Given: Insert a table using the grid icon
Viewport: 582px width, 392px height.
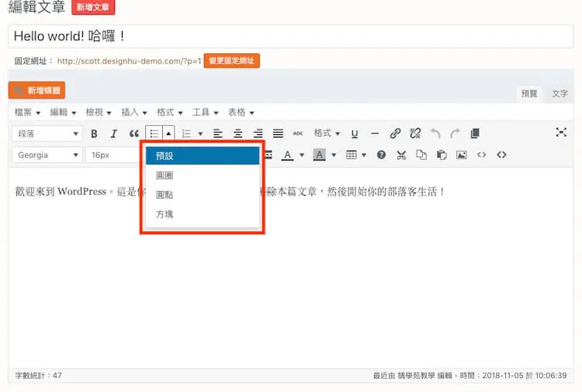Looking at the screenshot, I should pos(351,154).
